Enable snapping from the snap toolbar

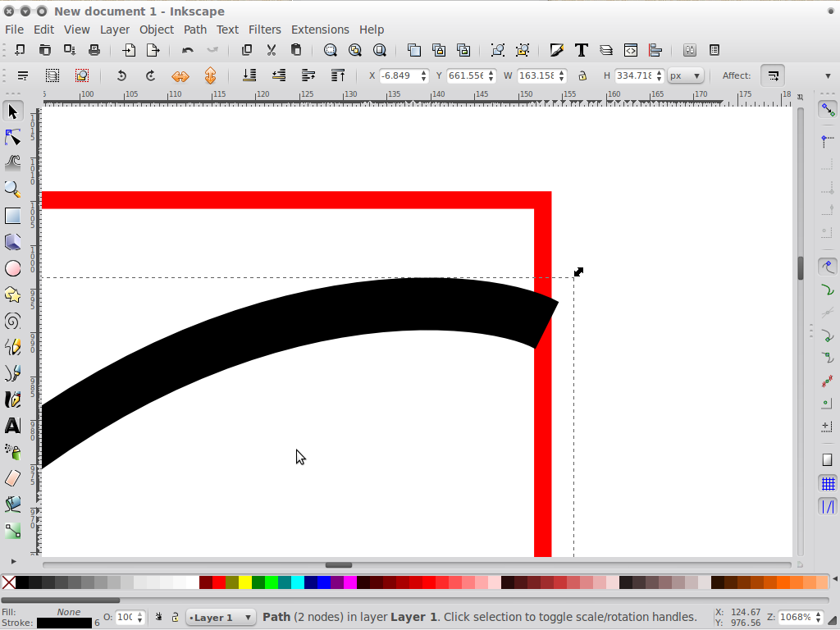(827, 107)
